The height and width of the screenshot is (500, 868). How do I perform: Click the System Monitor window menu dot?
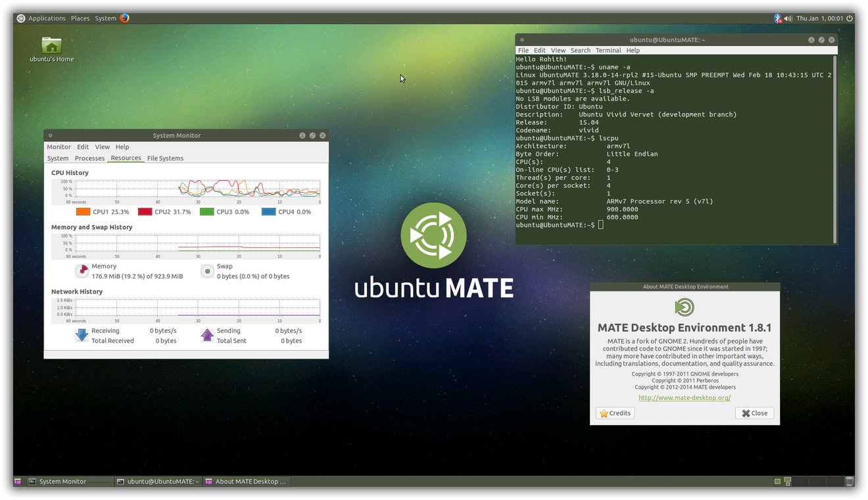(50, 136)
